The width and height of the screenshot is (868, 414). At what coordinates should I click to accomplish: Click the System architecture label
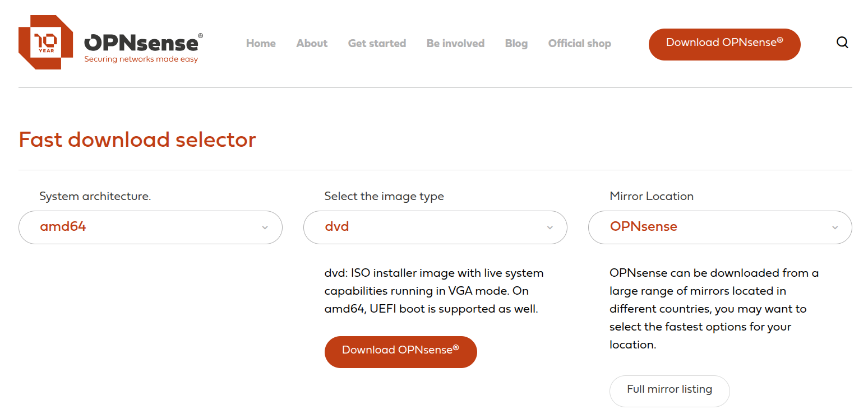(95, 197)
